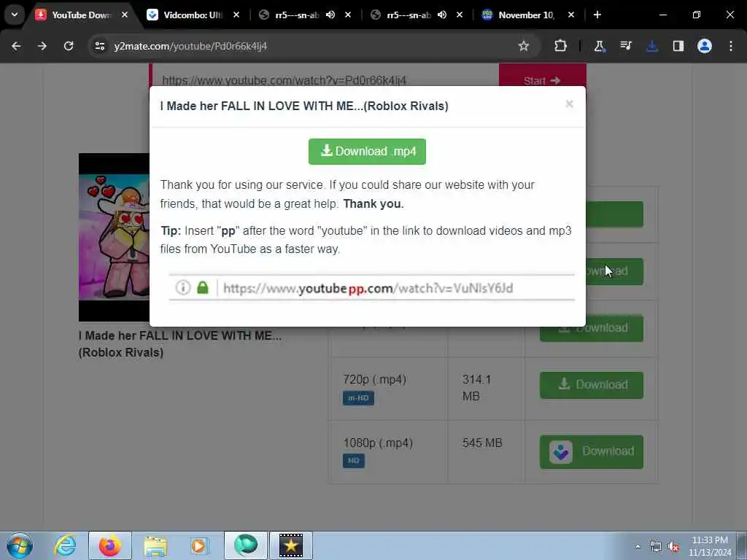Image resolution: width=747 pixels, height=560 pixels.
Task: Open the tab search dropdown arrow
Action: tap(15, 15)
